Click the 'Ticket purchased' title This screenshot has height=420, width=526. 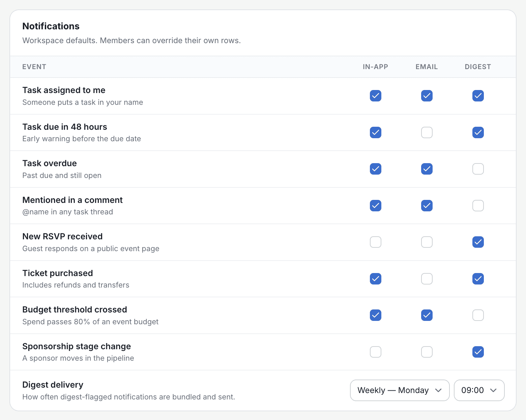coord(58,273)
